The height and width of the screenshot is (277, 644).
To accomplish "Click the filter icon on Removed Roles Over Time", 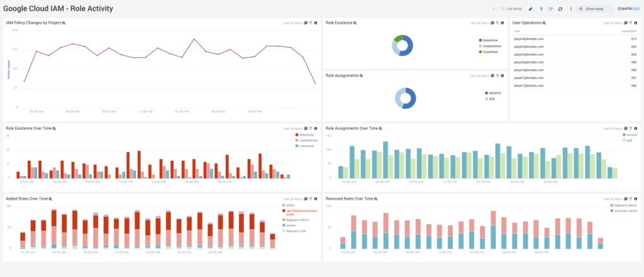I will click(x=630, y=198).
